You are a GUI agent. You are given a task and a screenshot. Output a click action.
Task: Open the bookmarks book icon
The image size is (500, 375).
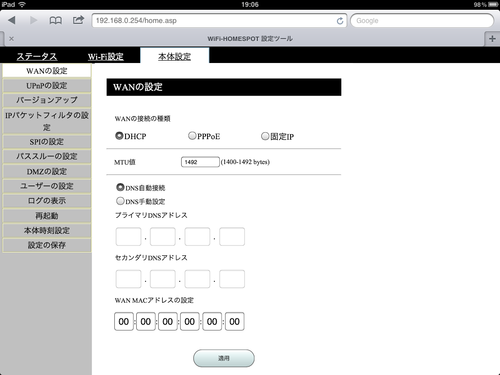[x=56, y=20]
